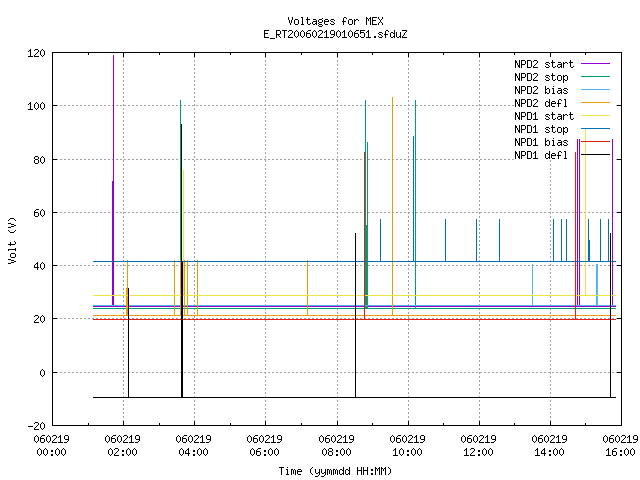This screenshot has width=640, height=480.
Task: Click the orange spike near 07:10
Action: pyautogui.click(x=307, y=288)
